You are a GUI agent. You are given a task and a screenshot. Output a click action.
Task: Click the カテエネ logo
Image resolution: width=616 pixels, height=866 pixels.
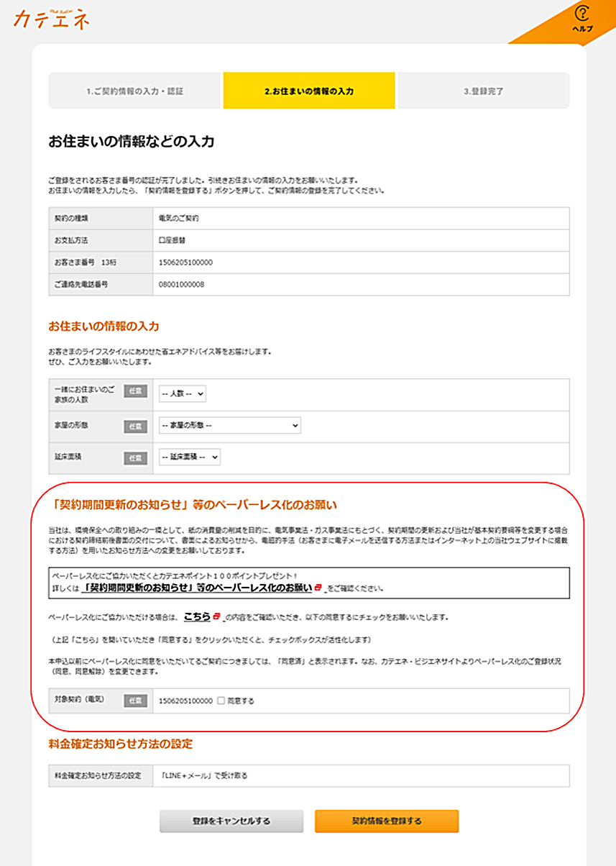click(50, 20)
